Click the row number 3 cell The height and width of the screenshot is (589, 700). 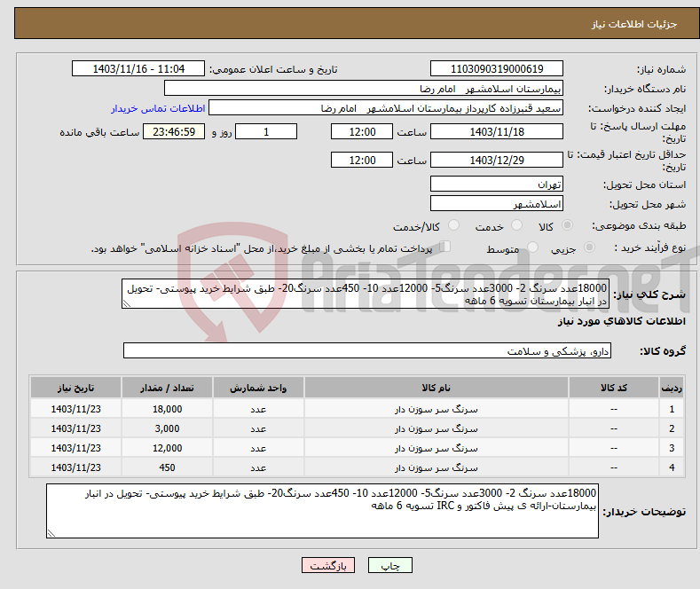[672, 448]
